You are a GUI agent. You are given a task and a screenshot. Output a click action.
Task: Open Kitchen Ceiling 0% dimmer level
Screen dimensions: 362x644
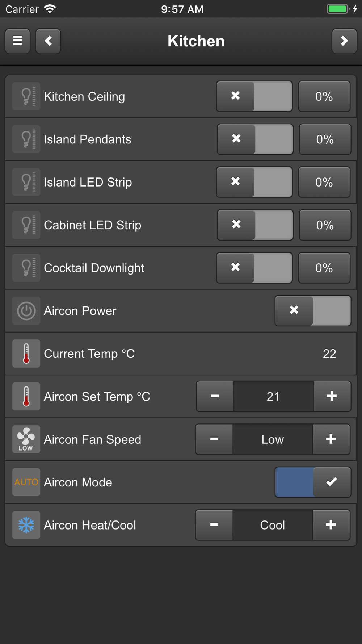(x=324, y=96)
